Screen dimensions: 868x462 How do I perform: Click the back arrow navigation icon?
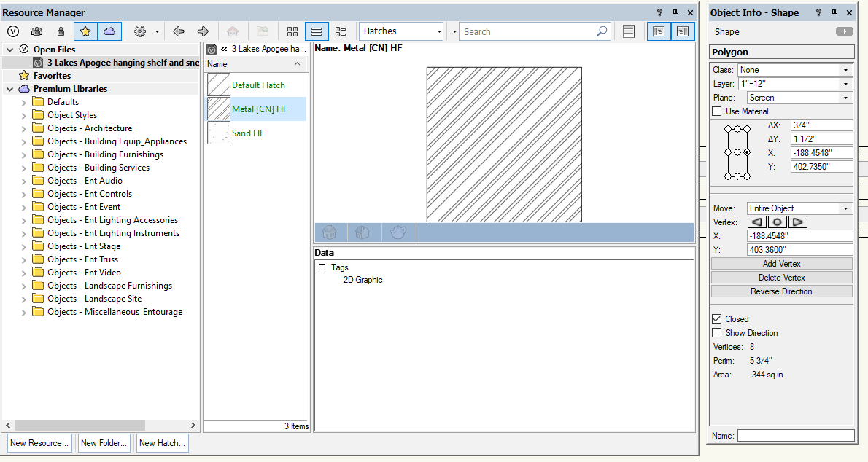click(x=179, y=31)
